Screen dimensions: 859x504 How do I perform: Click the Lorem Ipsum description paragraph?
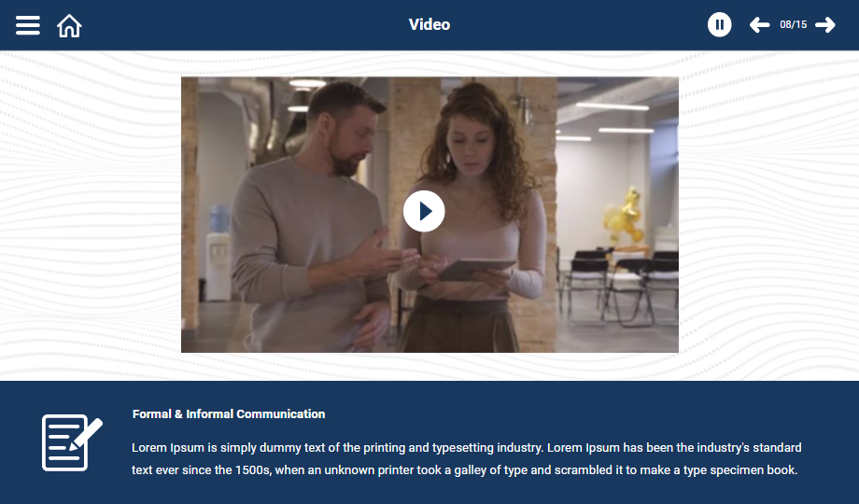point(466,458)
